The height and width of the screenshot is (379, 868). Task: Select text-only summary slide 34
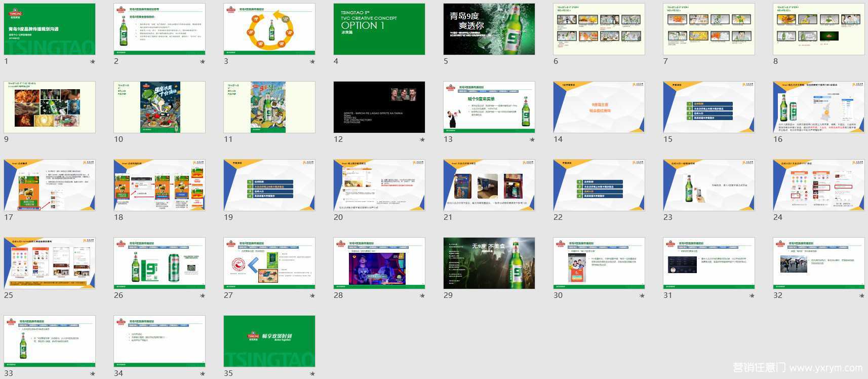coord(160,342)
